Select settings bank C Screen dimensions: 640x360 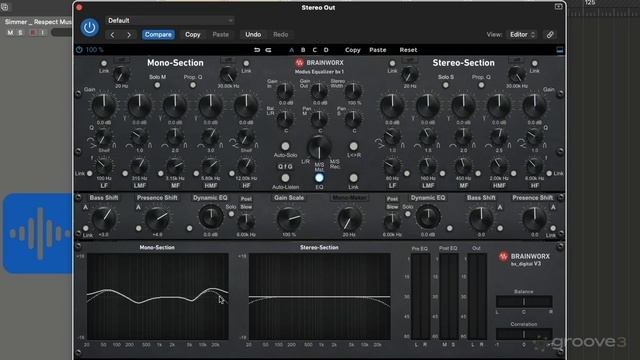coord(314,50)
